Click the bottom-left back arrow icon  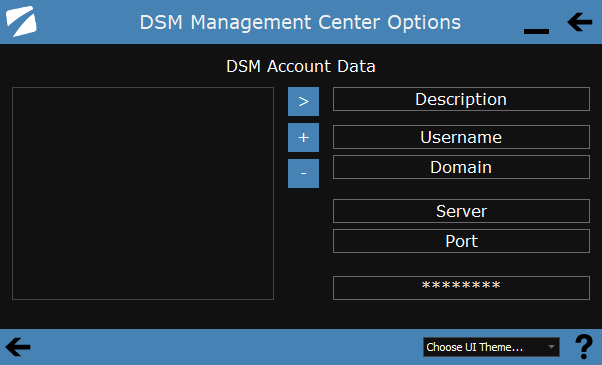pos(18,347)
